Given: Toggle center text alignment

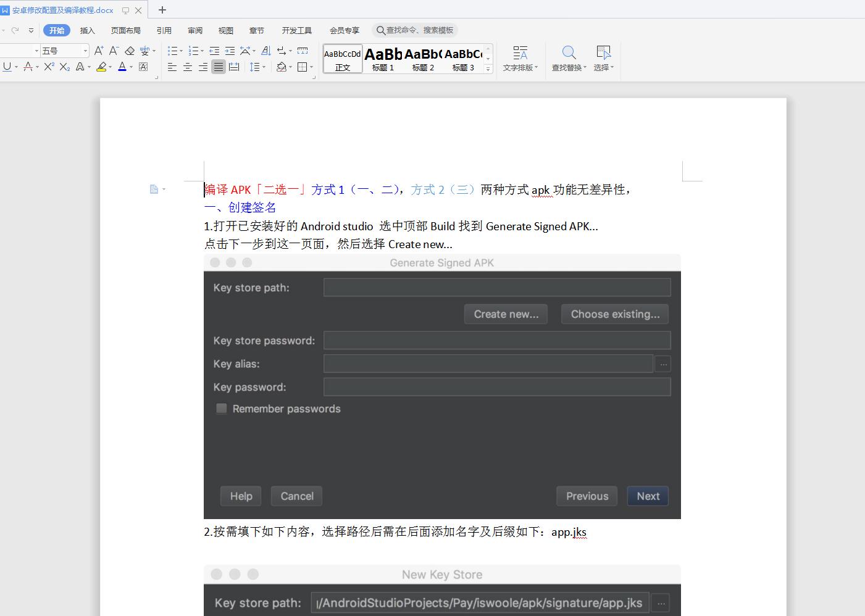Looking at the screenshot, I should click(x=188, y=67).
